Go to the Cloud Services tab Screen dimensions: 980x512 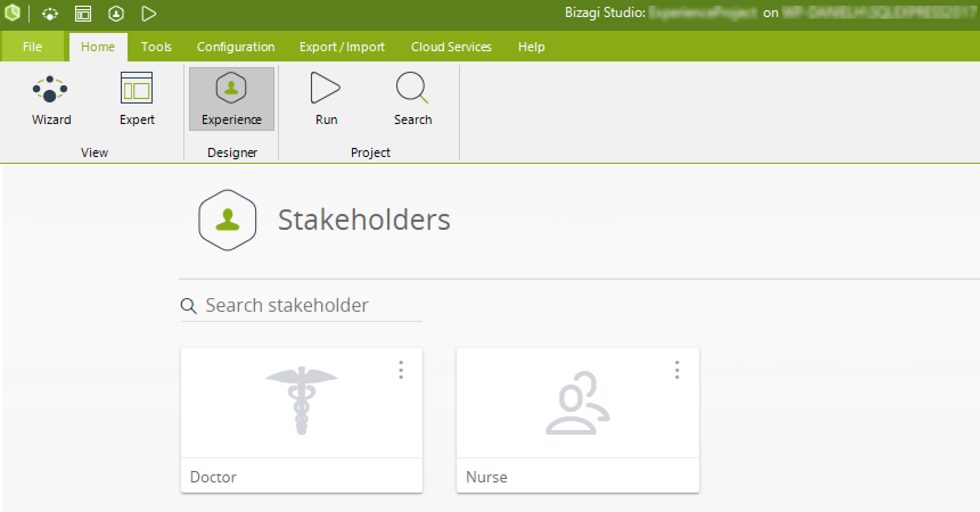coord(451,47)
